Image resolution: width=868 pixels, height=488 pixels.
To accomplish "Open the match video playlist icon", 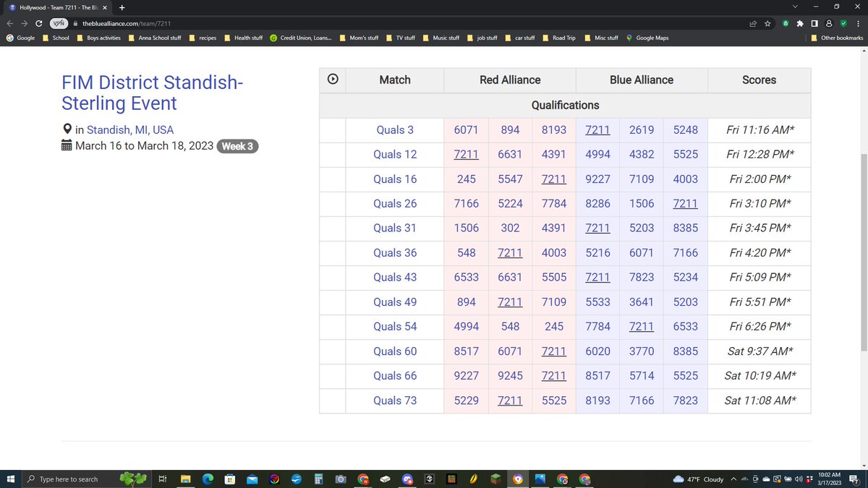I will pos(332,80).
